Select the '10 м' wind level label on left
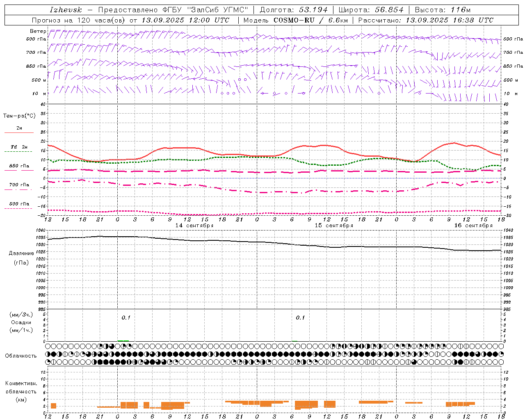Image resolution: width=525 pixels, height=420 pixels. pyautogui.click(x=39, y=94)
